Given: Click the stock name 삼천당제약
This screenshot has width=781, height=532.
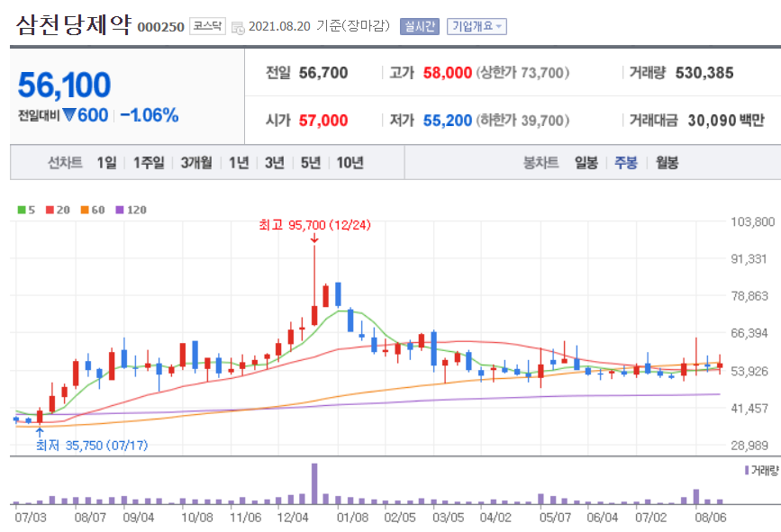Looking at the screenshot, I should tap(74, 25).
